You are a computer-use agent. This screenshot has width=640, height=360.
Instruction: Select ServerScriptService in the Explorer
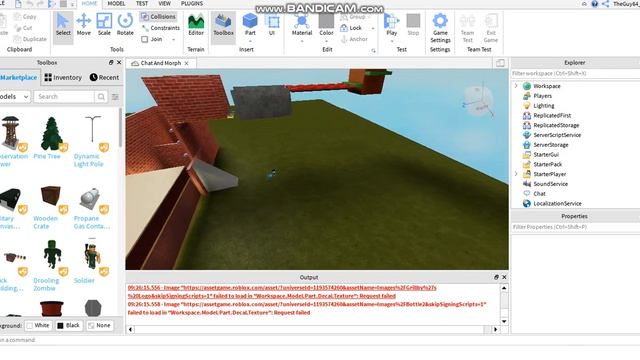(x=557, y=135)
